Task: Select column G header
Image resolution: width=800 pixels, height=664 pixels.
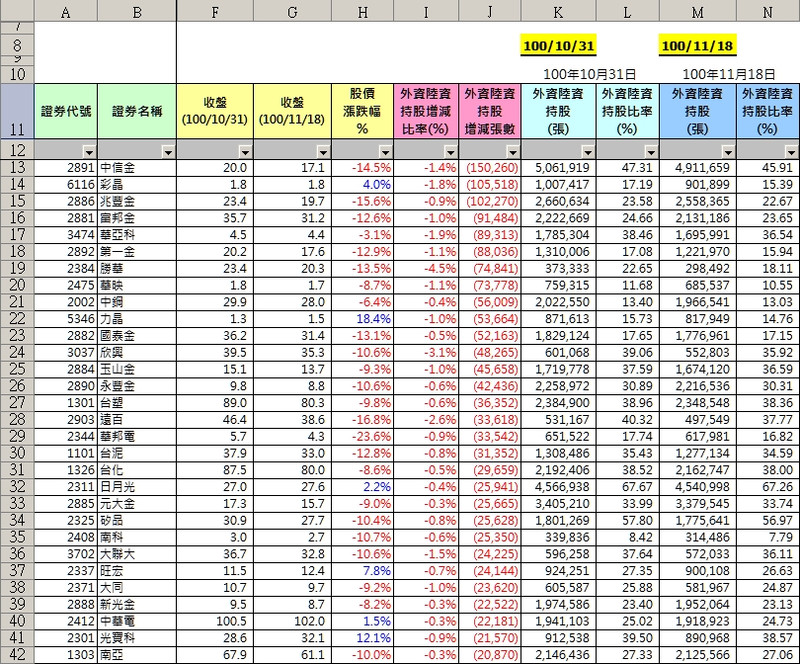Action: coord(292,11)
